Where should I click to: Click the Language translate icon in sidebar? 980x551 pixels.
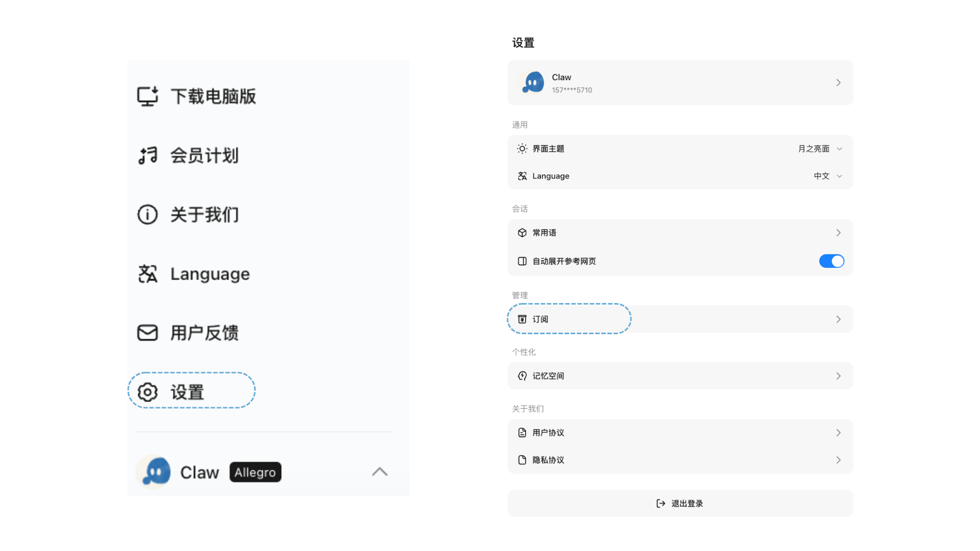(148, 273)
